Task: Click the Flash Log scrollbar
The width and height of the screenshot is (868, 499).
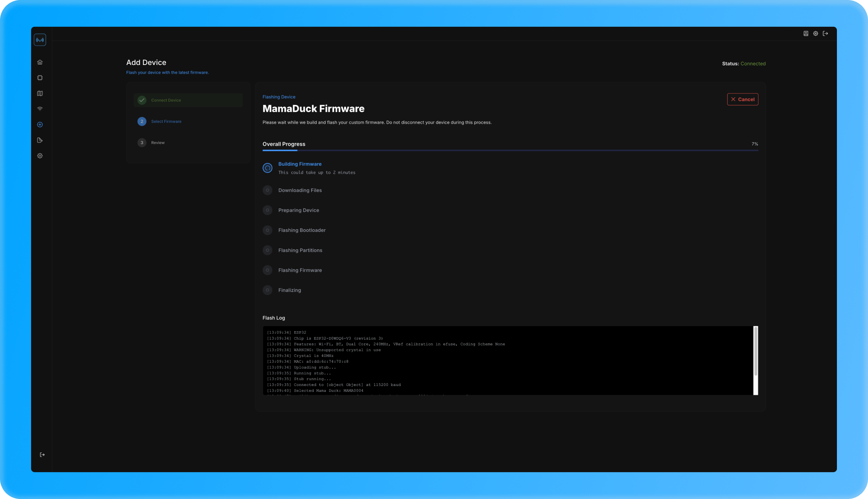Action: [x=755, y=351]
